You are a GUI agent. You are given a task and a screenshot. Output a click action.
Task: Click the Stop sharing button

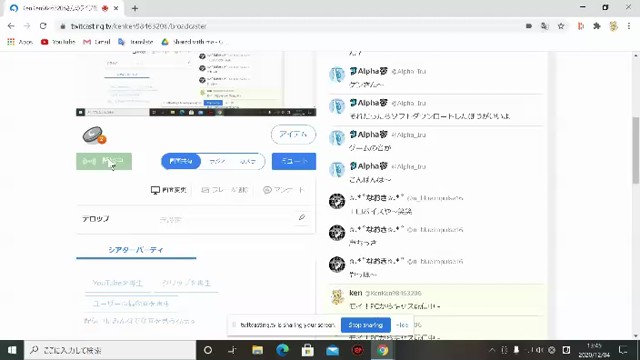(366, 325)
